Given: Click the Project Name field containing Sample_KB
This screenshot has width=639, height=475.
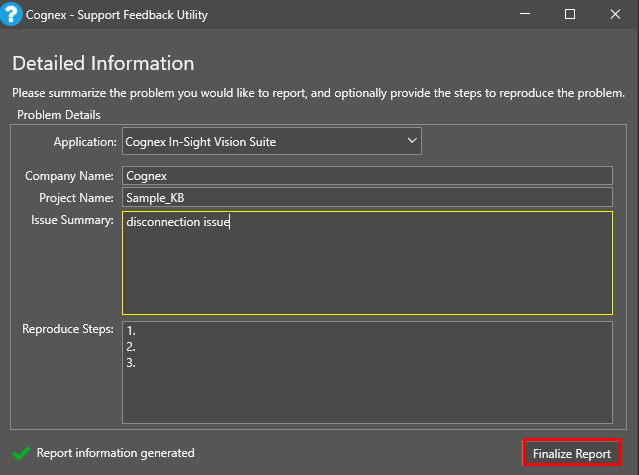Looking at the screenshot, I should tap(367, 197).
